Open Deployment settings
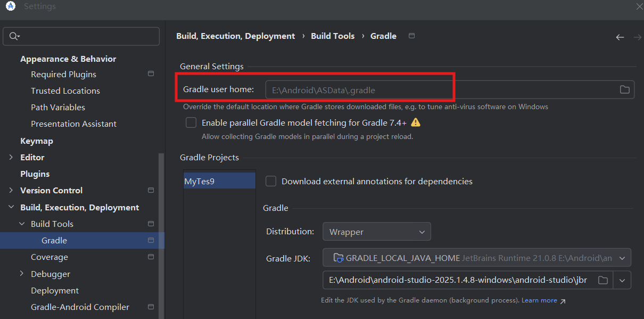Image resolution: width=644 pixels, height=319 pixels. pos(55,290)
